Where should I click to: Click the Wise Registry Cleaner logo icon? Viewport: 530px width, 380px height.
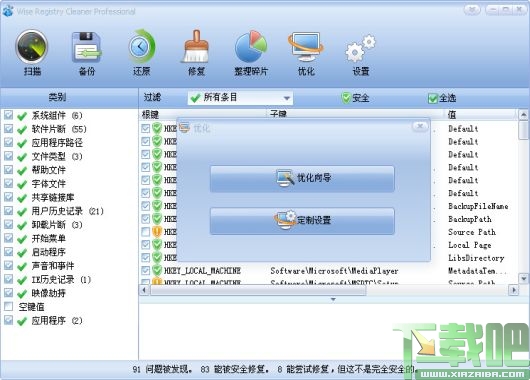[7, 11]
